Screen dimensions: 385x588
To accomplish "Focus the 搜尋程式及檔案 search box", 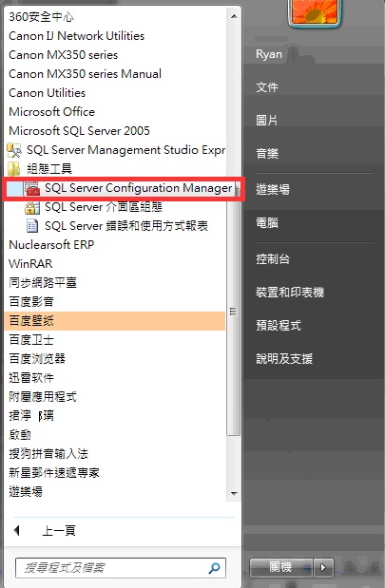I will [x=121, y=568].
